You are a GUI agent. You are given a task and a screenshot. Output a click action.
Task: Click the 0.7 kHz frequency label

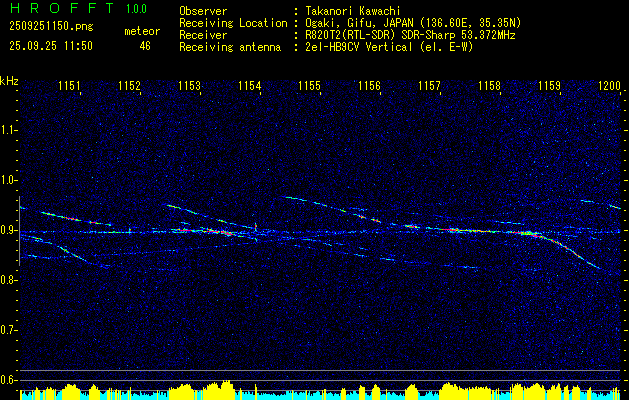8,330
